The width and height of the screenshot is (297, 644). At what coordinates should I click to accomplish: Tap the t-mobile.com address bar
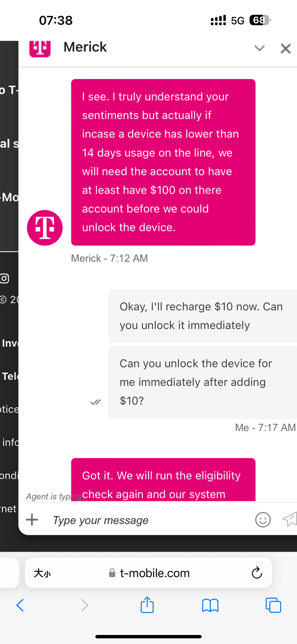[148, 573]
